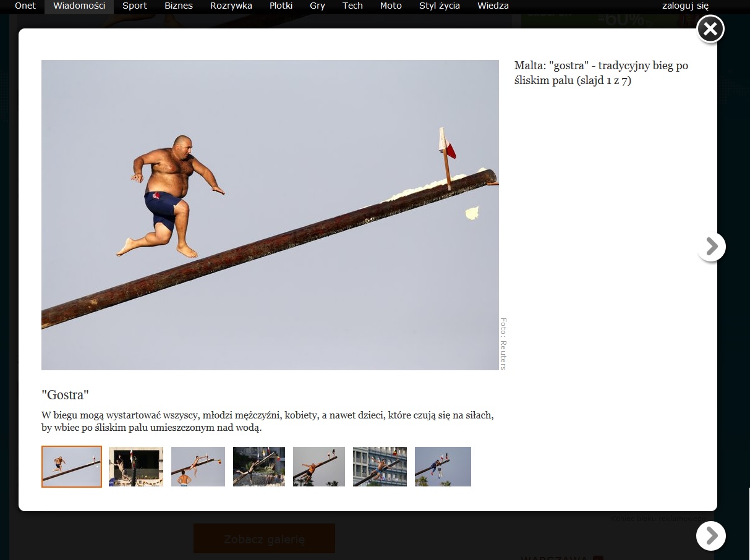Show the fourth gallery thumbnail photo
The height and width of the screenshot is (560, 750).
coord(259,467)
